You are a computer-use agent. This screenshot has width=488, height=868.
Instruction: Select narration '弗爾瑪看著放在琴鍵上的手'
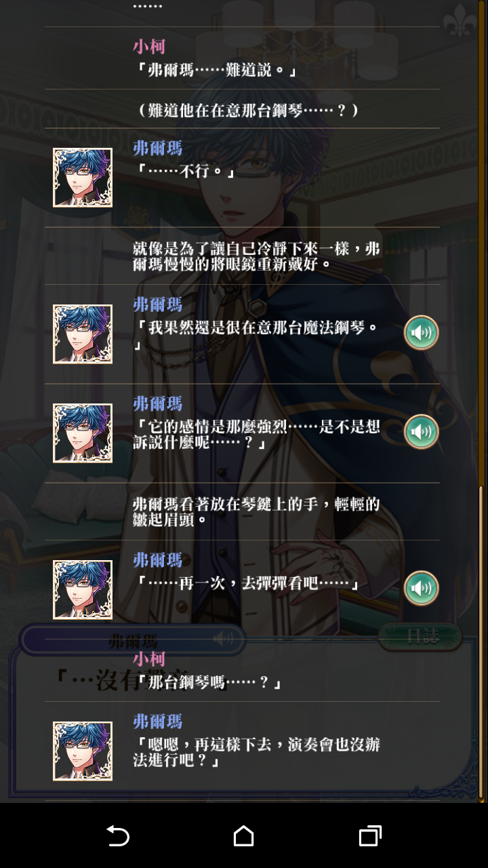point(242,512)
